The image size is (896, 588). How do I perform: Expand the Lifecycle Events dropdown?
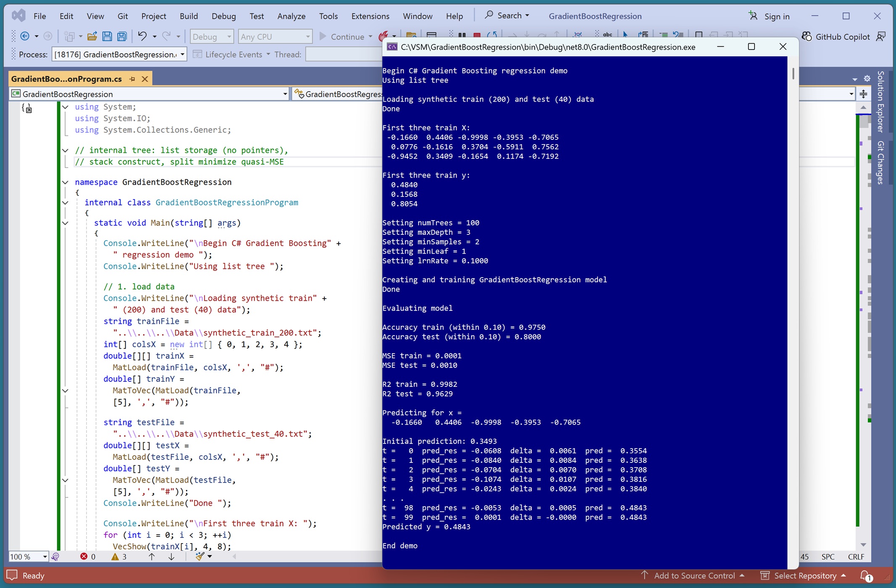[x=268, y=55]
